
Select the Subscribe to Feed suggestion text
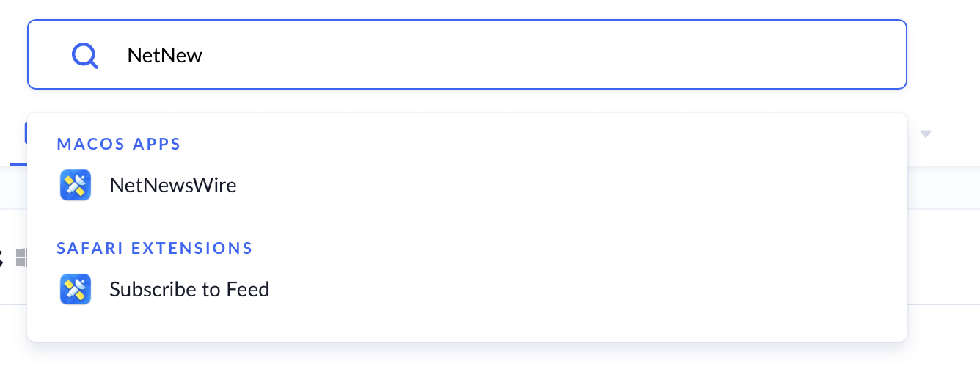(x=189, y=289)
